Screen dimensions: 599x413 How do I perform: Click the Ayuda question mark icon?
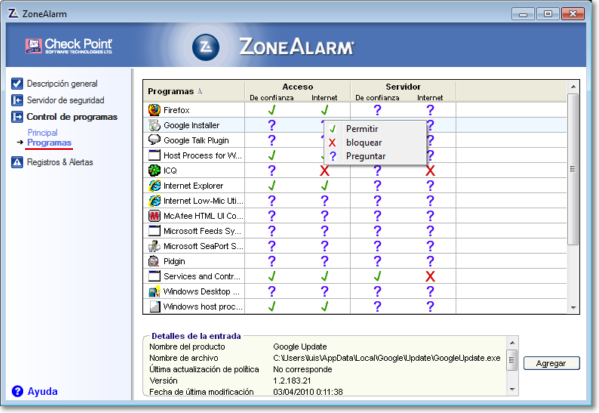tap(17, 391)
